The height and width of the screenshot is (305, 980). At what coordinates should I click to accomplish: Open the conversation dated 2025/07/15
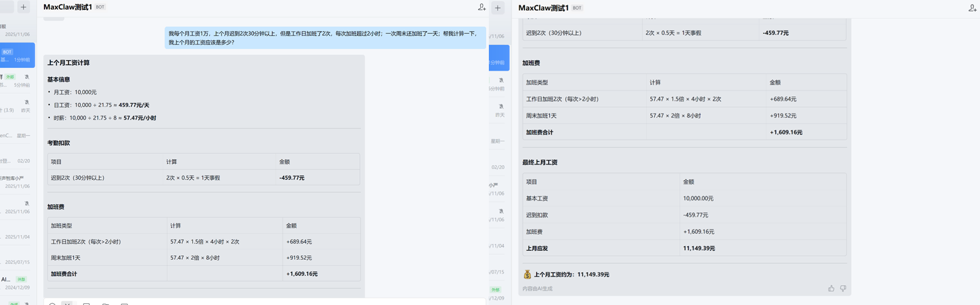(17, 262)
